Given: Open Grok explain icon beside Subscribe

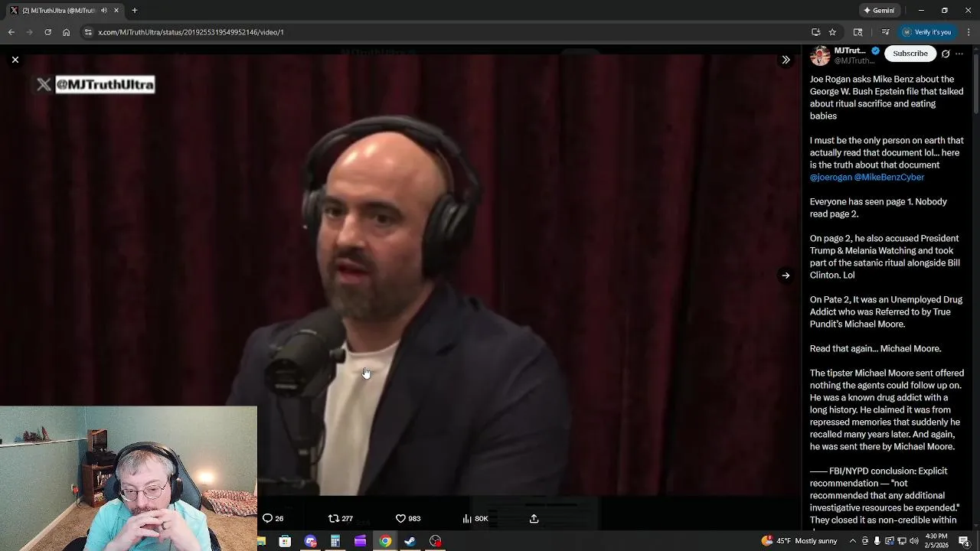Looking at the screenshot, I should point(946,54).
